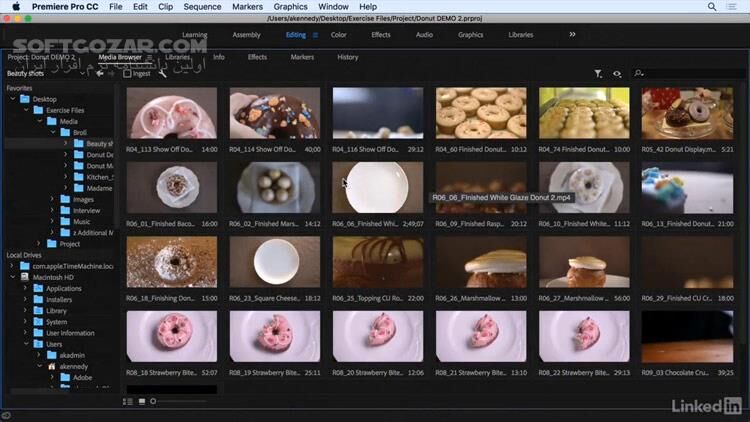750x422 pixels.
Task: Click the directory viewers eye icon
Action: click(617, 73)
